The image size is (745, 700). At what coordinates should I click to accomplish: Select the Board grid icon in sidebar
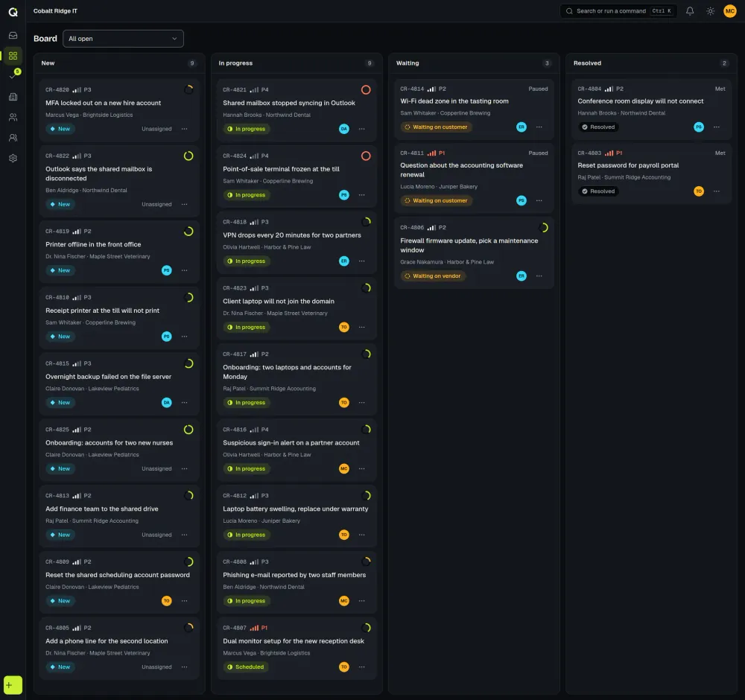point(13,56)
